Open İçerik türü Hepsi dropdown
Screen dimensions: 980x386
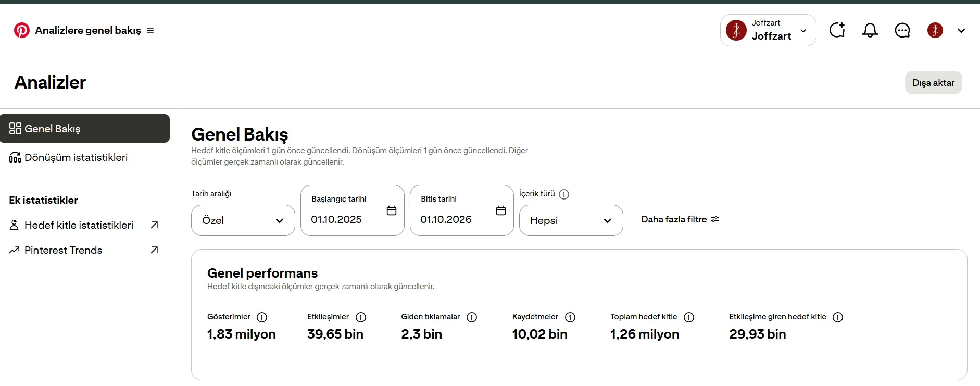click(571, 220)
